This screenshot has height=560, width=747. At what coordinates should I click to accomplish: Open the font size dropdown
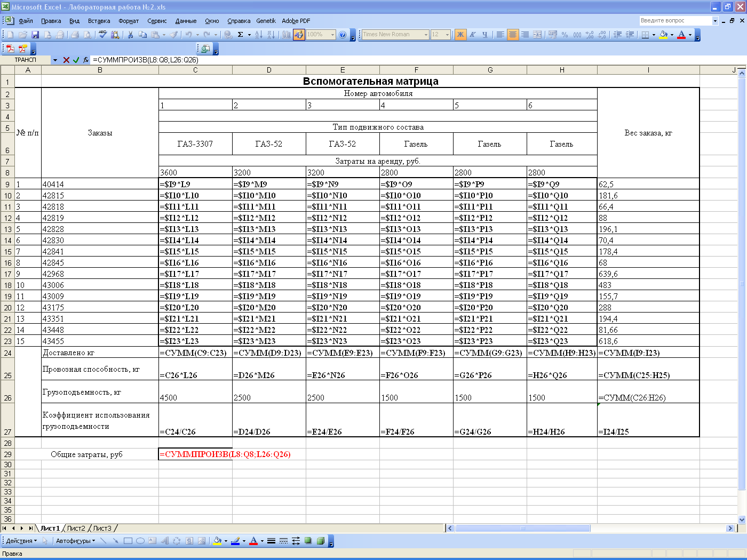click(447, 35)
